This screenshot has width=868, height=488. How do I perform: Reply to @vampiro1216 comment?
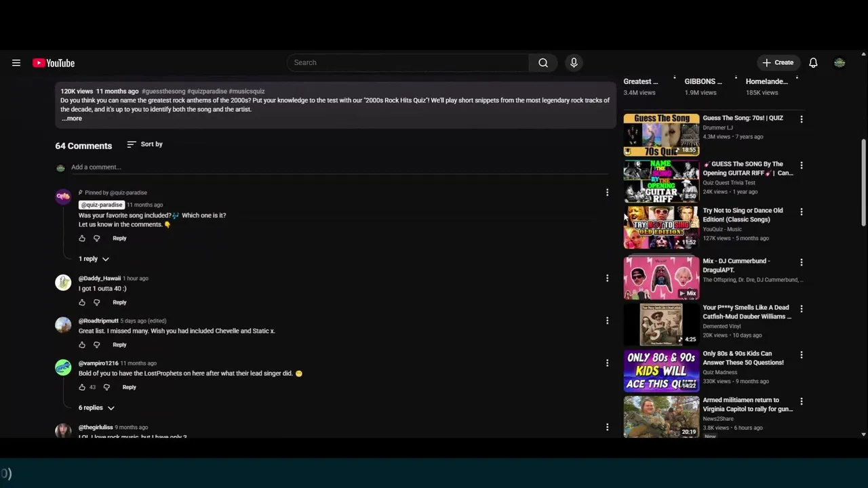tap(129, 388)
